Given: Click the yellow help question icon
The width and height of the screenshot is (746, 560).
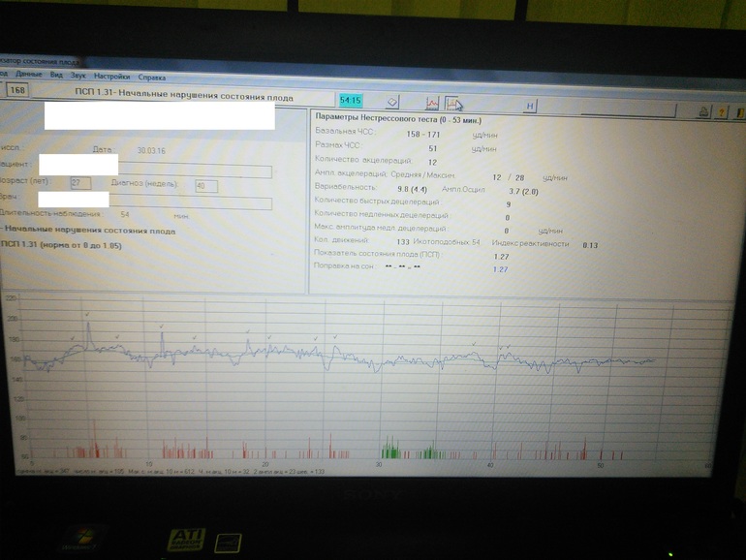Looking at the screenshot, I should coord(722,112).
